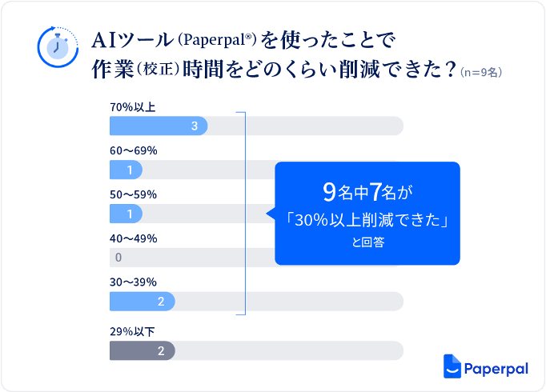Select the 60〜69% bar showing 1
The height and width of the screenshot is (392, 546).
point(126,170)
